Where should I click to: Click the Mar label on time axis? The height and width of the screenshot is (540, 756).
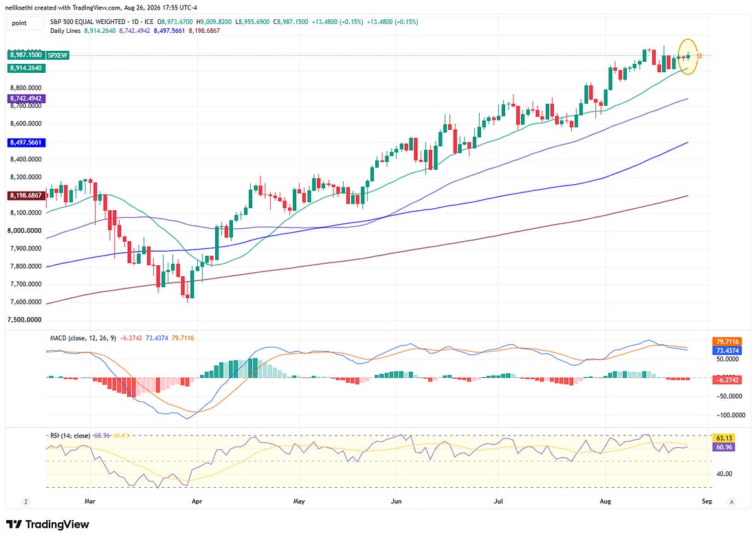[x=90, y=502]
